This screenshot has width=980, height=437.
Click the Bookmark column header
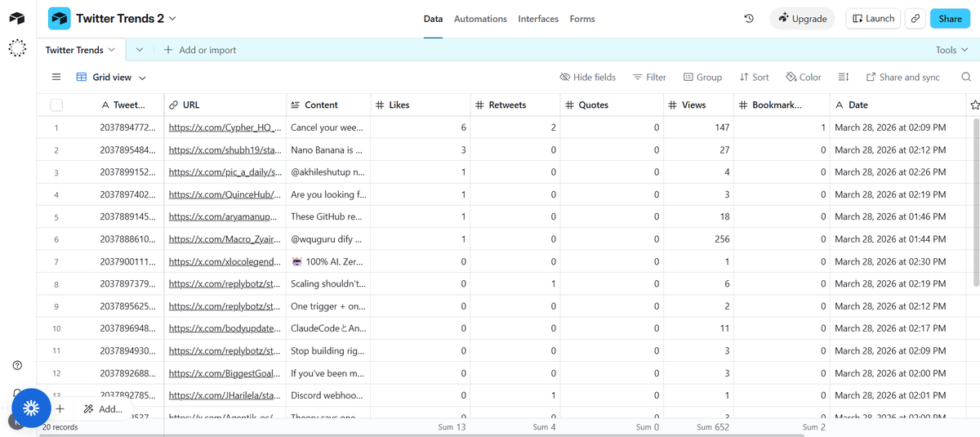point(782,105)
